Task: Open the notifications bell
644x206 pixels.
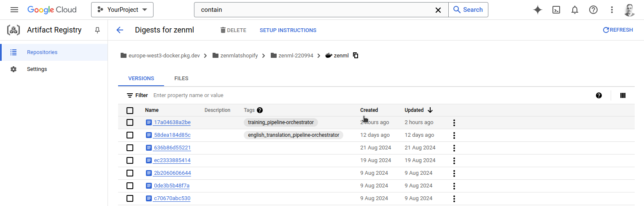Action: (575, 10)
